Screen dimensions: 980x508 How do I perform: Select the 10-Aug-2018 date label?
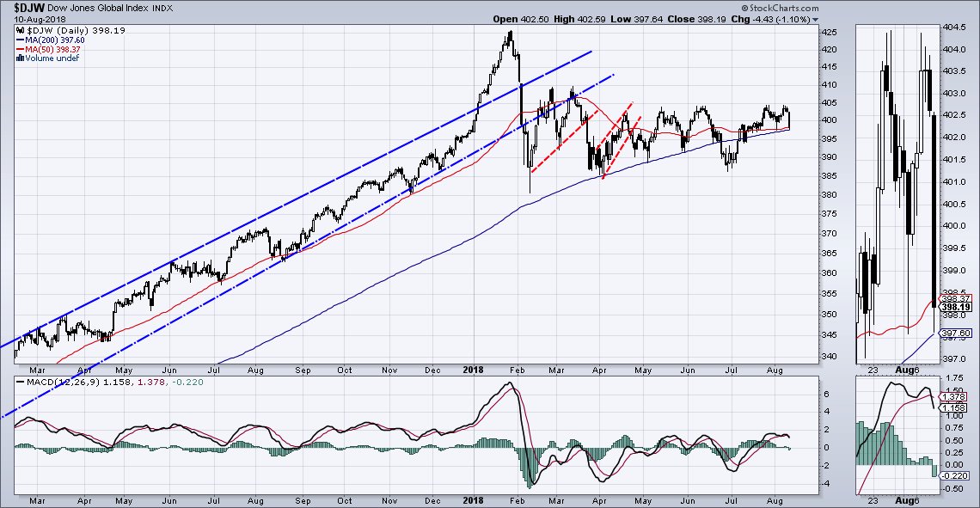click(40, 20)
